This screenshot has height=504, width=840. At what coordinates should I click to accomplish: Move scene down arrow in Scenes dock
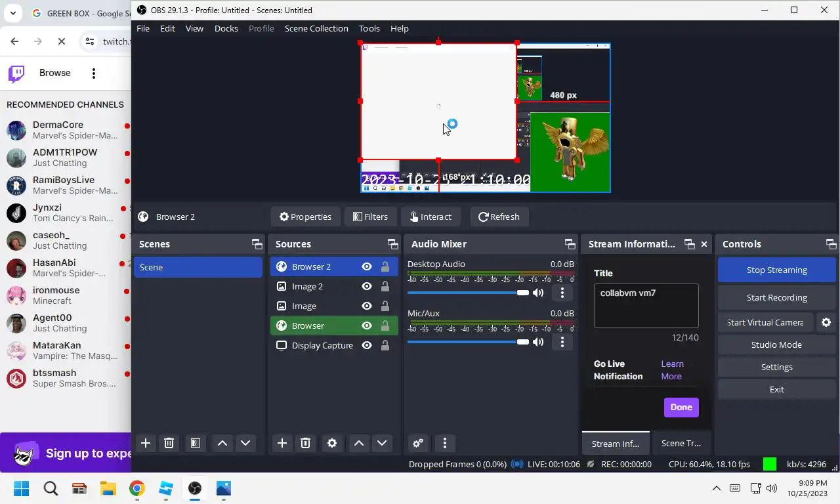[x=245, y=443]
